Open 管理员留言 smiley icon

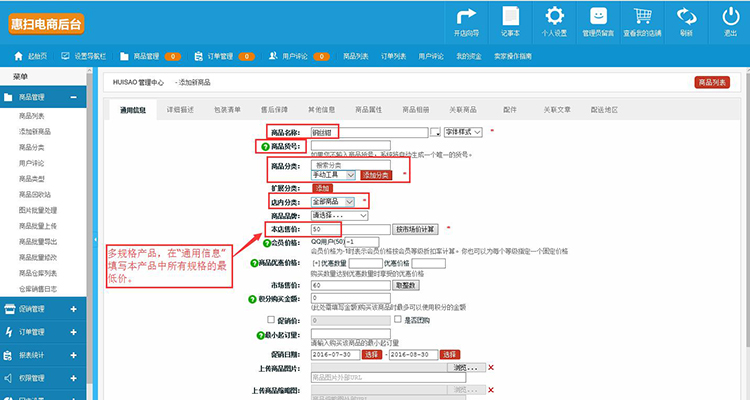click(x=598, y=16)
